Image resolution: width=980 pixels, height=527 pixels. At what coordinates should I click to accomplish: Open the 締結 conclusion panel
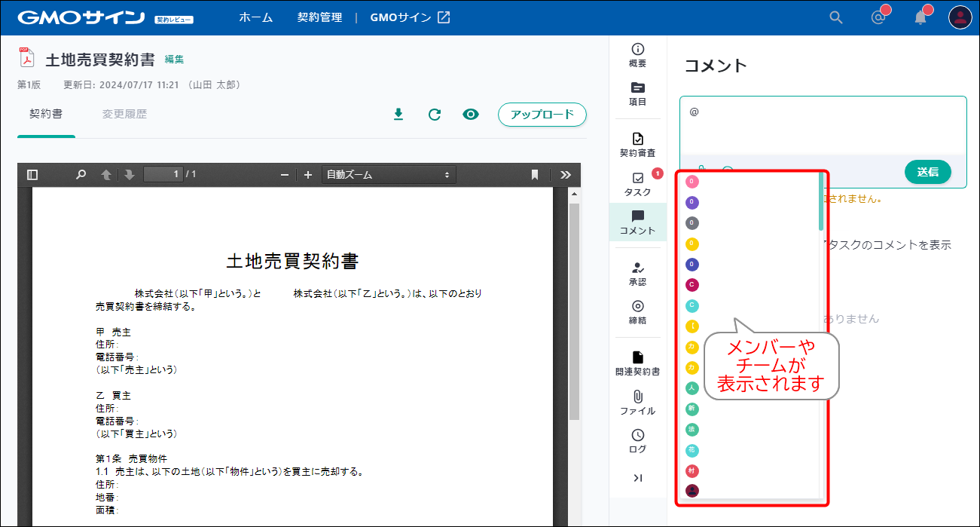(637, 311)
